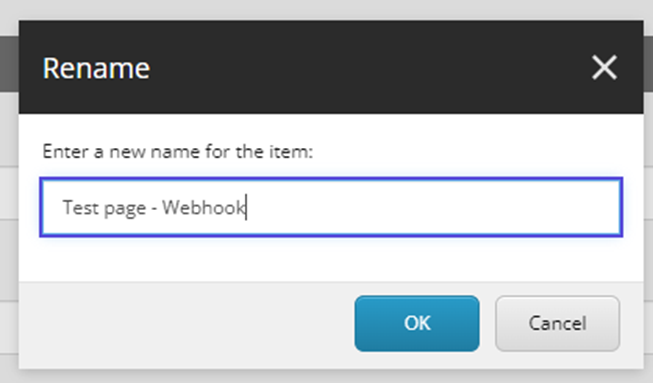Close the Rename dialog with X

(604, 67)
